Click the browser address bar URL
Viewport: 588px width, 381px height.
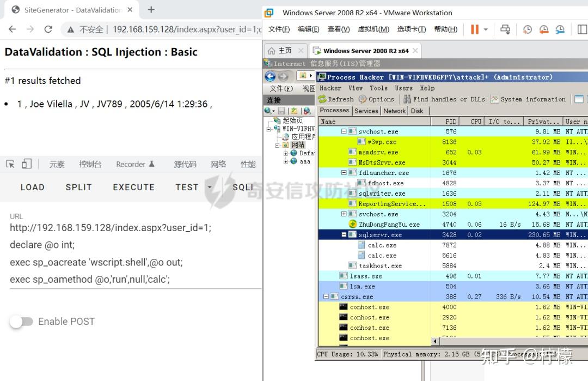pyautogui.click(x=187, y=29)
